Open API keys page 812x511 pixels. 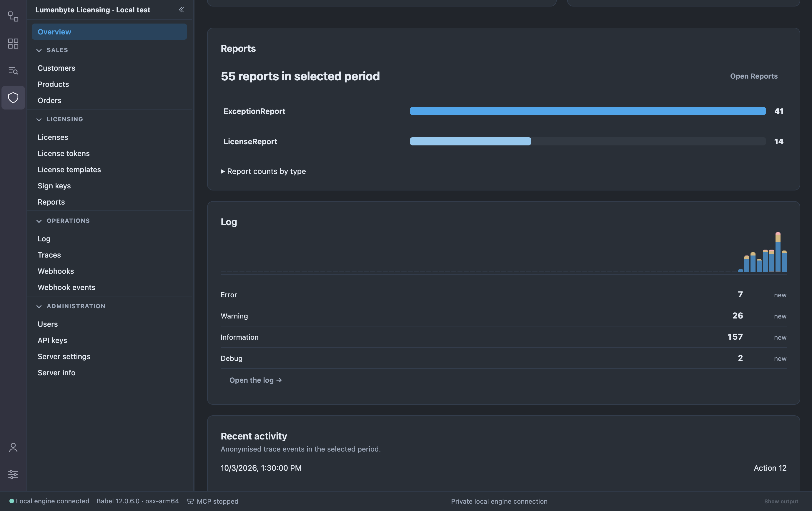(109, 340)
